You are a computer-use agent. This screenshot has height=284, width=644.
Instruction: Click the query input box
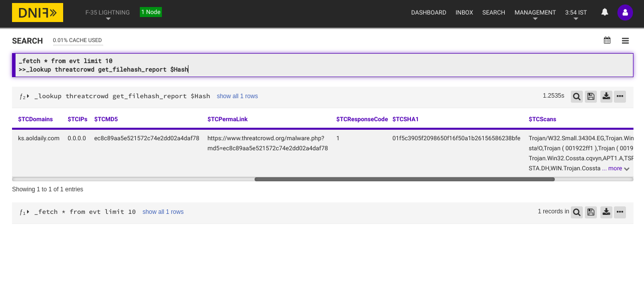(323, 65)
